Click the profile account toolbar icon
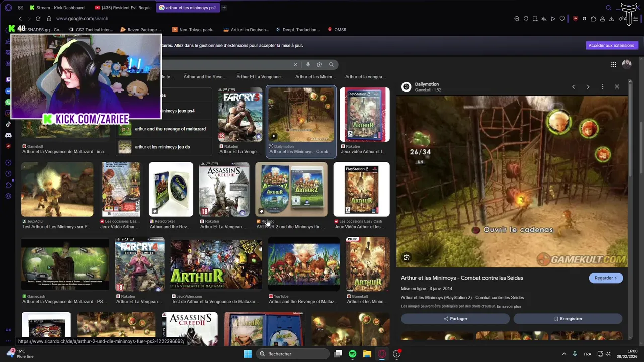Viewport: 644px width, 362px height. (602, 19)
